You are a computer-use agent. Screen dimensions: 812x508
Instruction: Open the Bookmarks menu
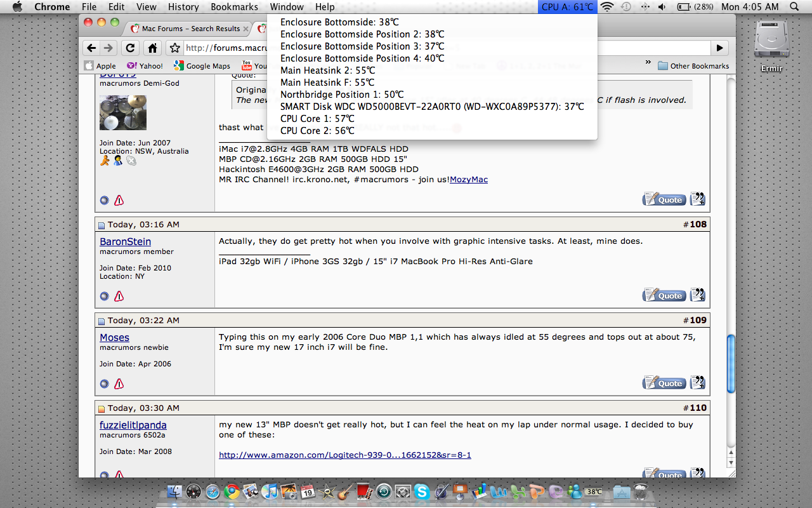(x=235, y=7)
